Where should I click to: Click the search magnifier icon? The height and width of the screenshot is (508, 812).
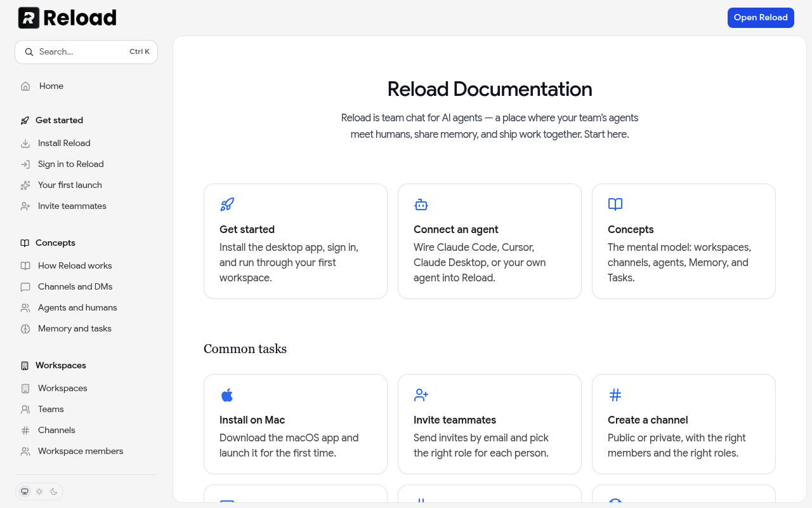29,52
